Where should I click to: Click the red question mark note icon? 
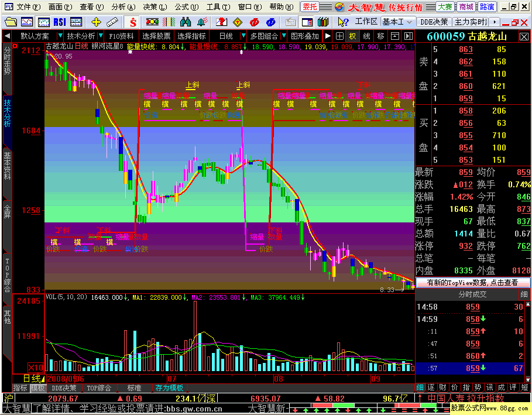[222, 22]
